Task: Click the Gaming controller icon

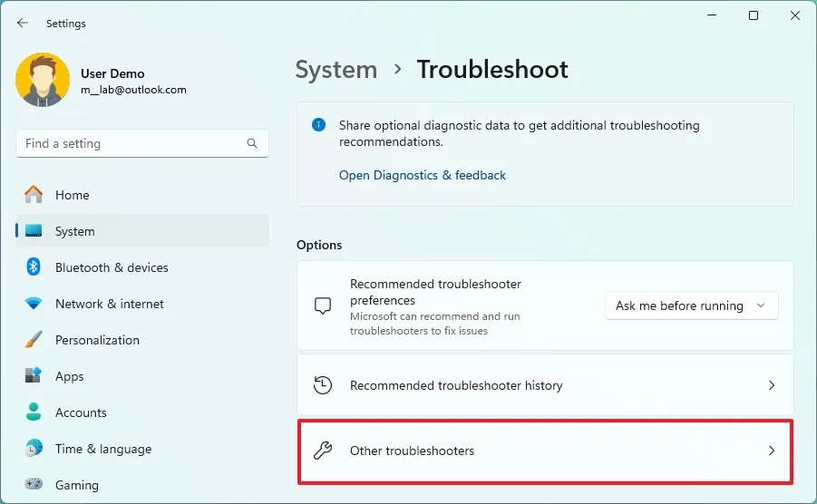Action: (34, 484)
